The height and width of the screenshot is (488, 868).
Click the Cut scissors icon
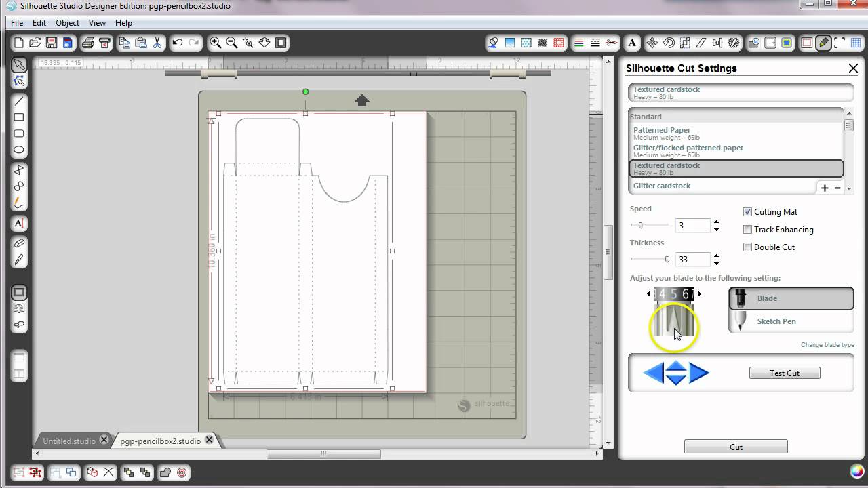[157, 43]
